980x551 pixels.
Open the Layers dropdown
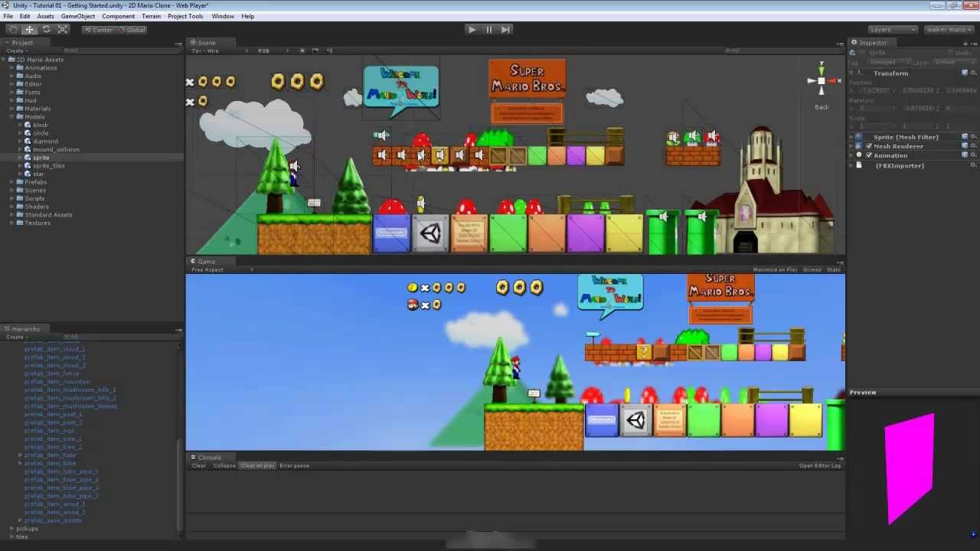892,29
